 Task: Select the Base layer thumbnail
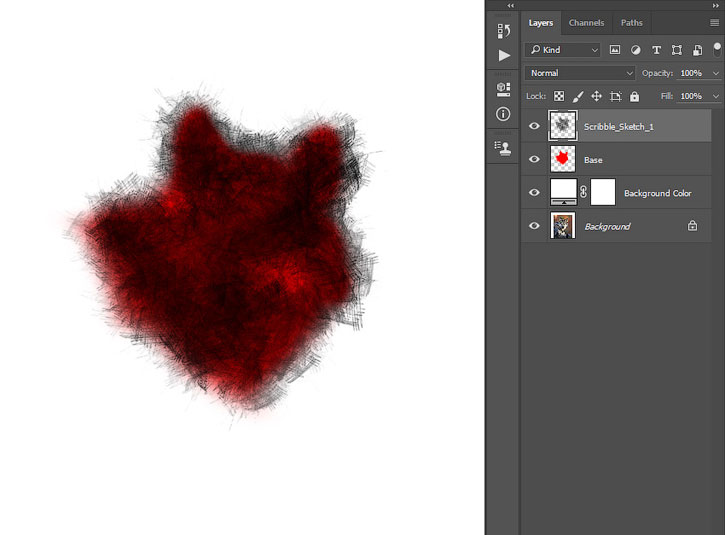563,159
